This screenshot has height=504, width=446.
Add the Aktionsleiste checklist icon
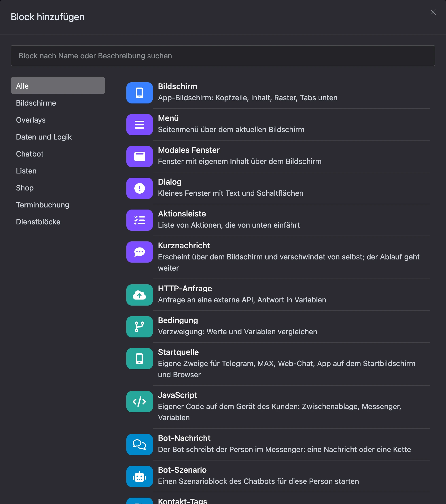coord(139,220)
